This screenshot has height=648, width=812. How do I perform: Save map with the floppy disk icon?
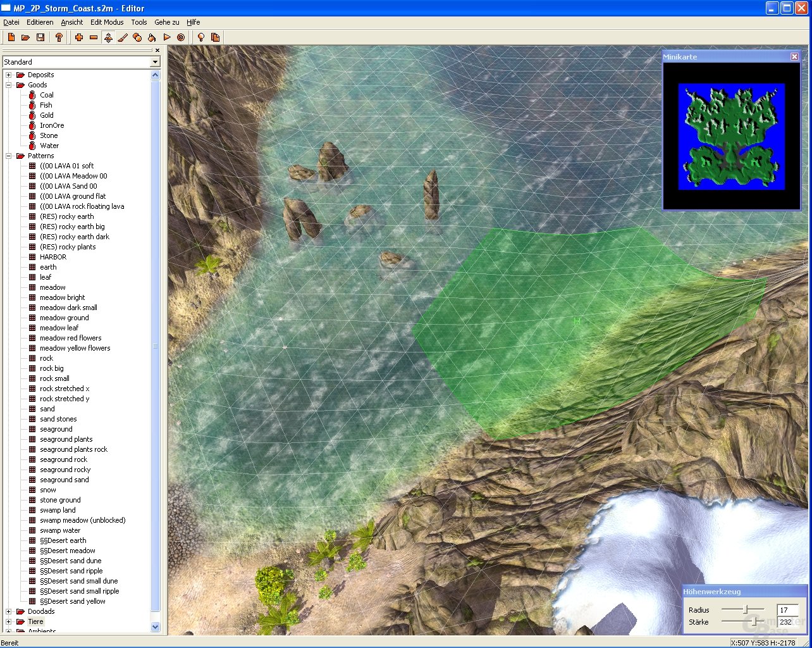pyautogui.click(x=40, y=37)
